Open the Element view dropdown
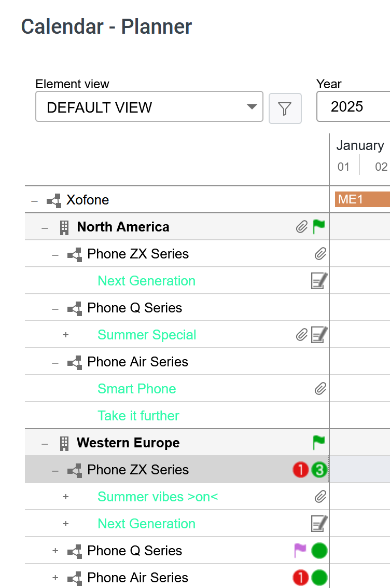This screenshot has width=390, height=588. pyautogui.click(x=149, y=107)
